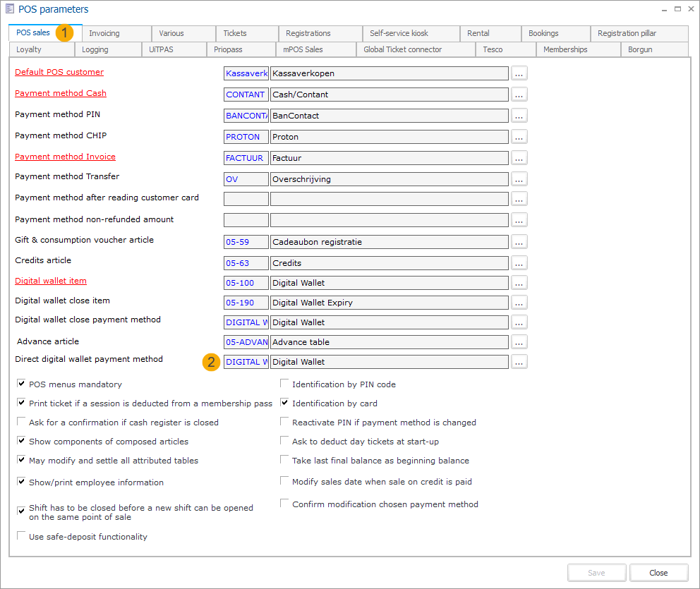Image resolution: width=700 pixels, height=589 pixels.
Task: Open the Digital wallet item link
Action: [x=51, y=281]
